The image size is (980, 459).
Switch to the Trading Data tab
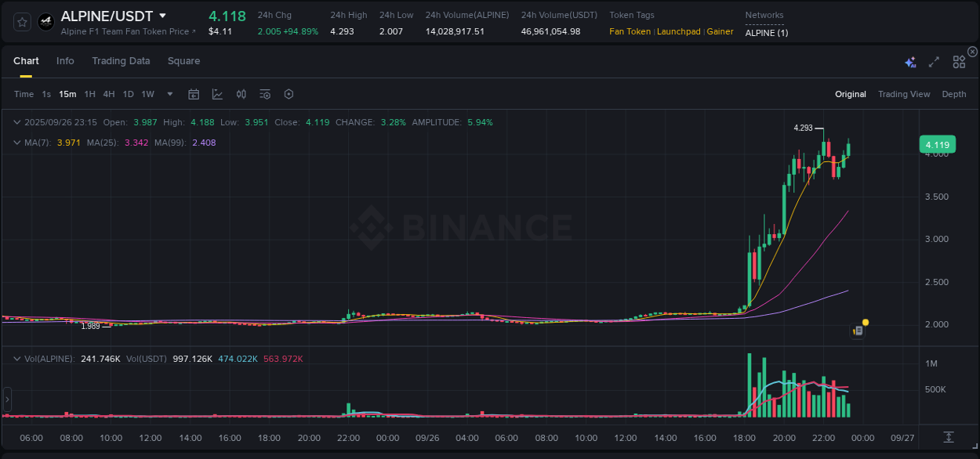pos(121,60)
